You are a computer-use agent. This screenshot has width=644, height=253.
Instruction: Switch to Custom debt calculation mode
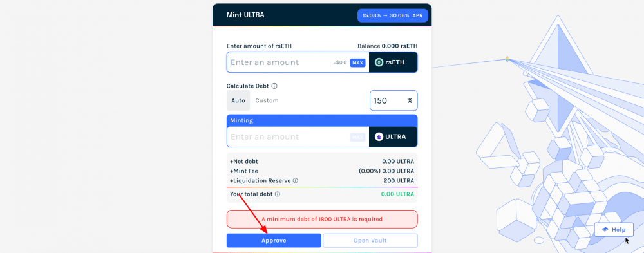click(267, 100)
